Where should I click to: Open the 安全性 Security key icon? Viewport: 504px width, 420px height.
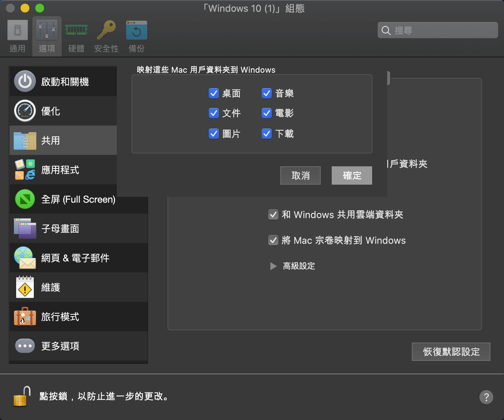[x=106, y=30]
